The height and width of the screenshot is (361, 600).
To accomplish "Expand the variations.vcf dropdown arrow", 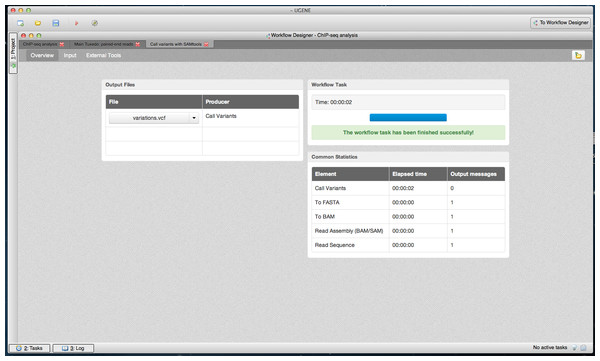I will pos(194,118).
